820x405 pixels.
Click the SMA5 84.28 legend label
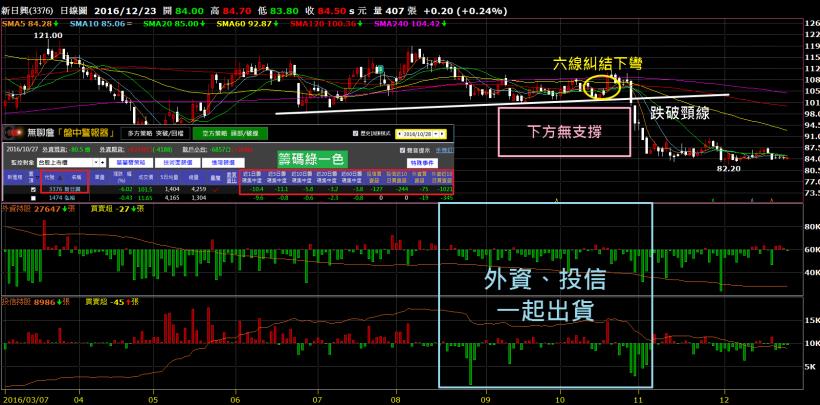tap(30, 24)
